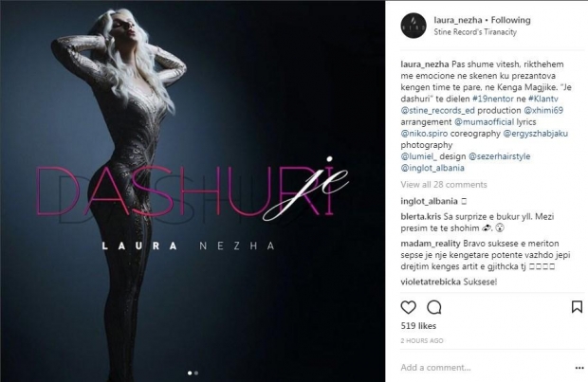588x382 pixels.
Task: Click Add a comment field
Action: pyautogui.click(x=484, y=368)
